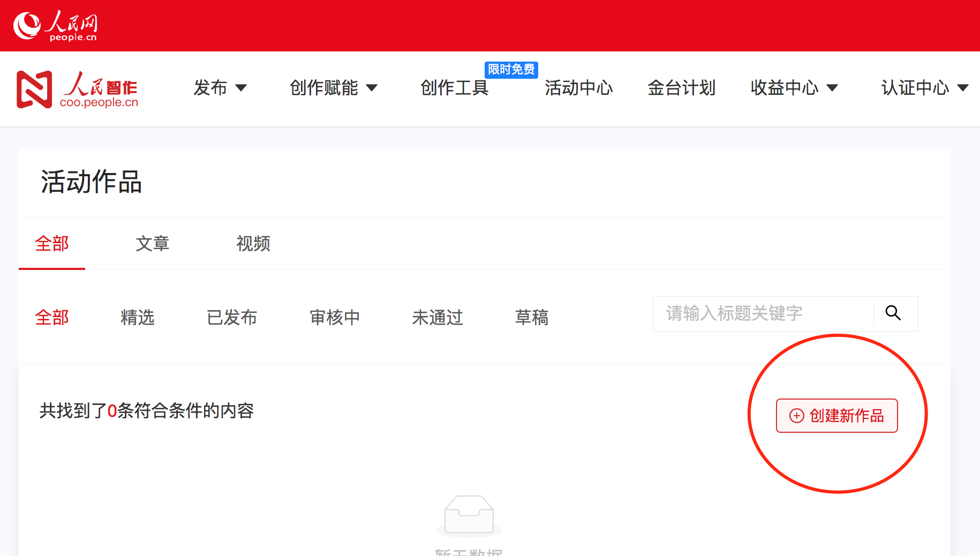This screenshot has height=556, width=980.
Task: Click the search magnifier icon
Action: pos(893,313)
